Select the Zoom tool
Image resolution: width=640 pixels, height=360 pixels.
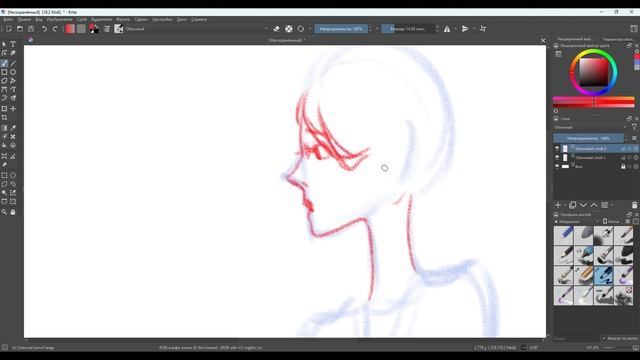point(4,212)
